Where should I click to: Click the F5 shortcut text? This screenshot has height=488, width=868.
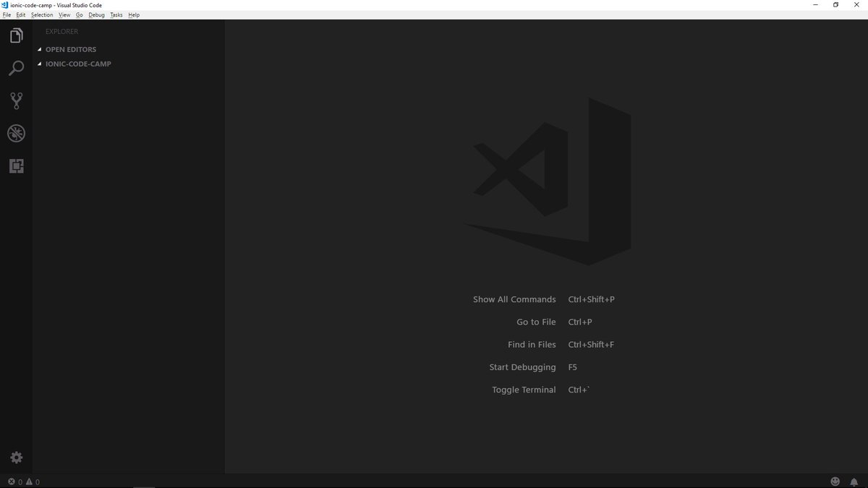point(573,367)
